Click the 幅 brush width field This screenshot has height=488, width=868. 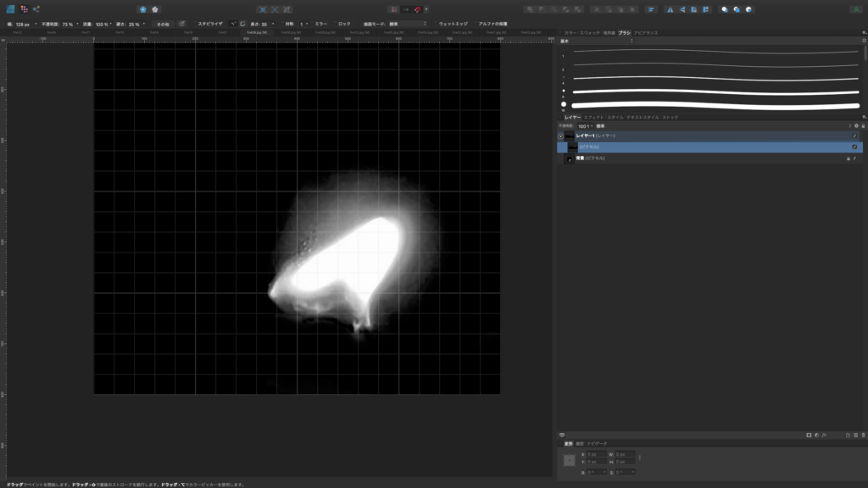pyautogui.click(x=23, y=24)
